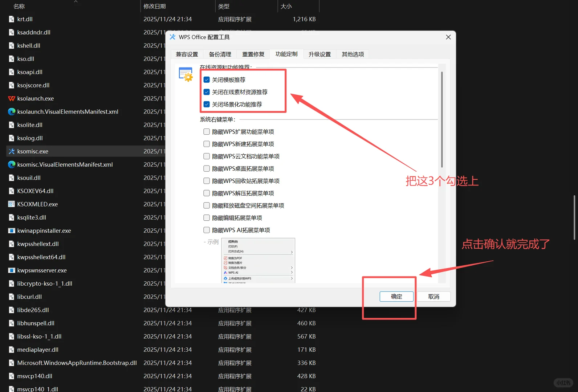Screen dimensions: 578x392
Task: Select the KSOXMLED.exe application icon
Action: coord(12,204)
